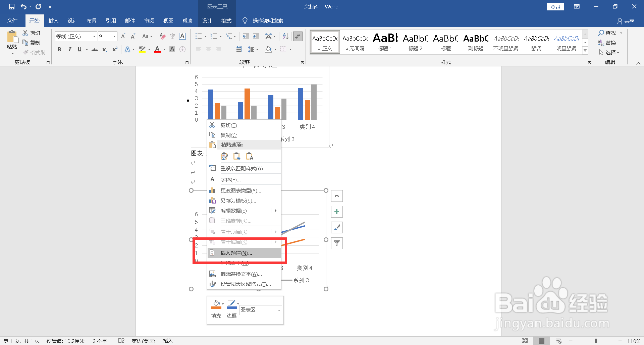Click the decrease indent icon
The image size is (644, 345).
click(x=246, y=36)
